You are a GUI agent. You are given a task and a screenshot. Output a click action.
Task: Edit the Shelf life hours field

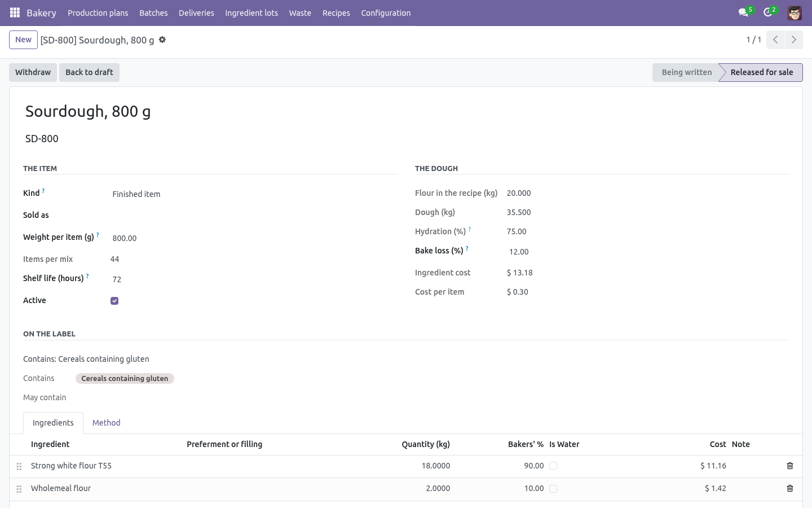point(253,279)
